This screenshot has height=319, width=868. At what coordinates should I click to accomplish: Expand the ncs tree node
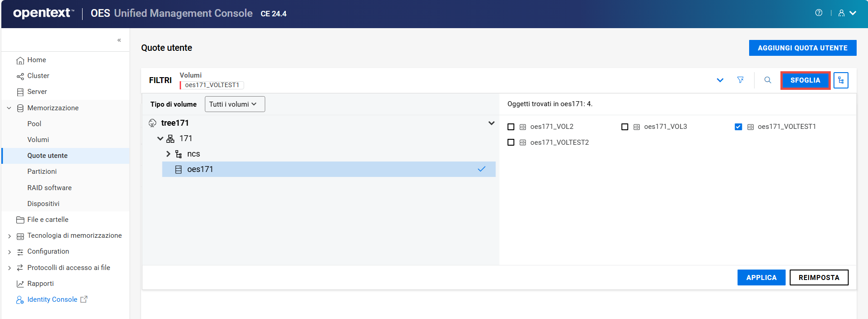[168, 154]
